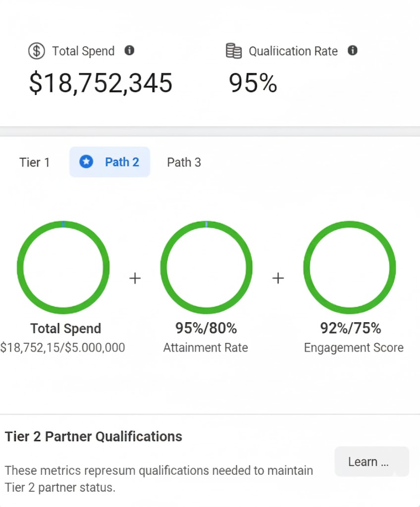The height and width of the screenshot is (507, 420).
Task: Click the Engagement Score label text
Action: pos(354,348)
